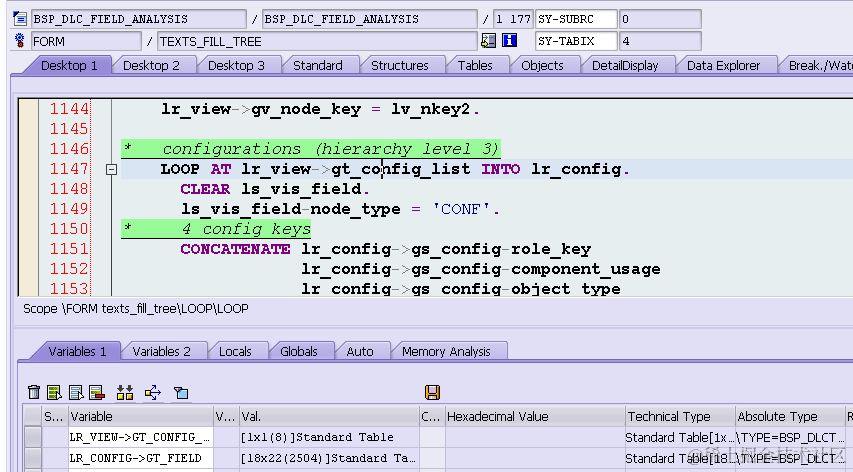Select the Locals tab
Screen dimensions: 853x472
(235, 351)
